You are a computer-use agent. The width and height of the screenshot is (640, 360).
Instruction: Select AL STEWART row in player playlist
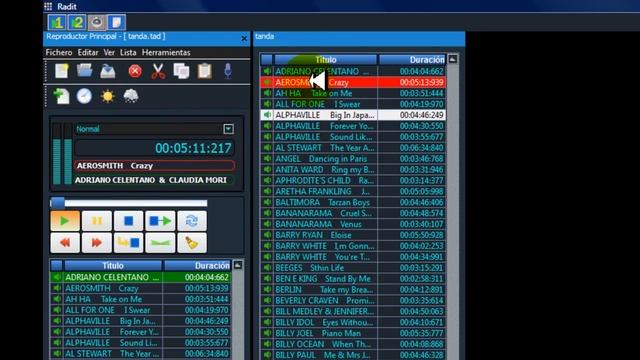pos(141,354)
